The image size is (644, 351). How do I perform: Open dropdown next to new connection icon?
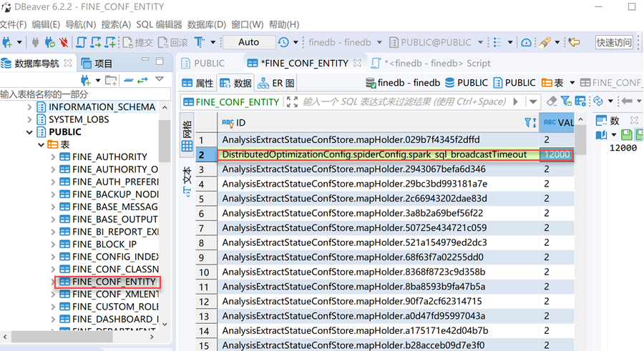19,42
